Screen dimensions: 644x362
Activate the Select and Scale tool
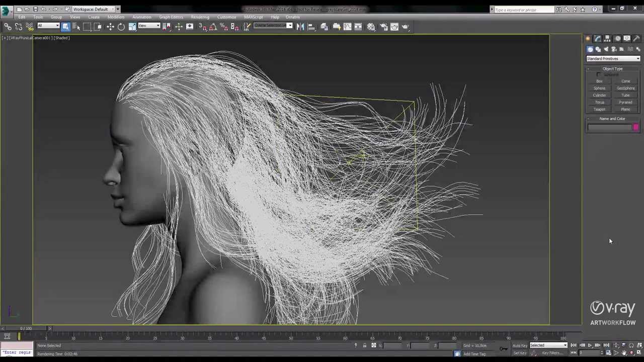click(132, 27)
